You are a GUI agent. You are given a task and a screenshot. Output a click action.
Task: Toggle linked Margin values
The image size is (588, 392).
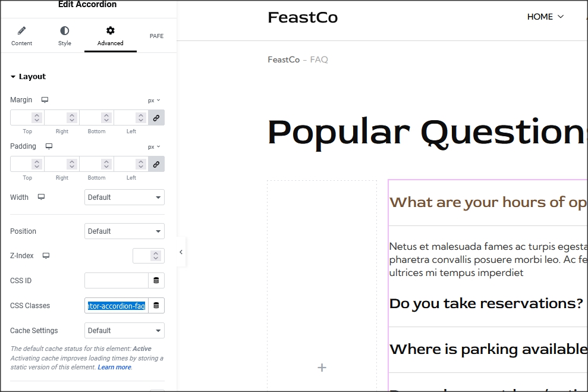point(156,118)
